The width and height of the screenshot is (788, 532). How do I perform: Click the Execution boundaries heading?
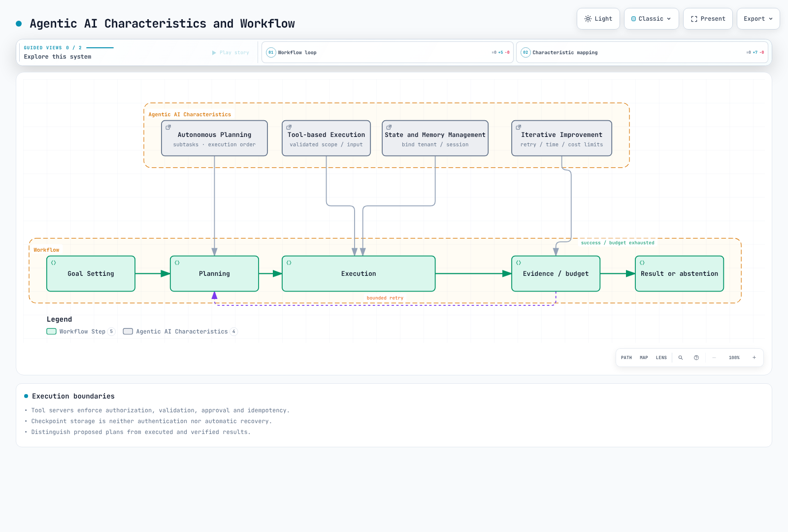pyautogui.click(x=73, y=396)
